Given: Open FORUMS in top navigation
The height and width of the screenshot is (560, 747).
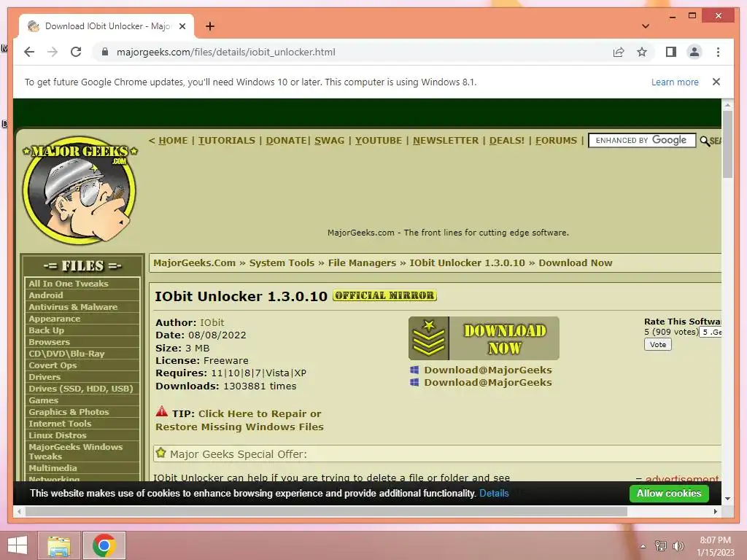Looking at the screenshot, I should [x=556, y=141].
